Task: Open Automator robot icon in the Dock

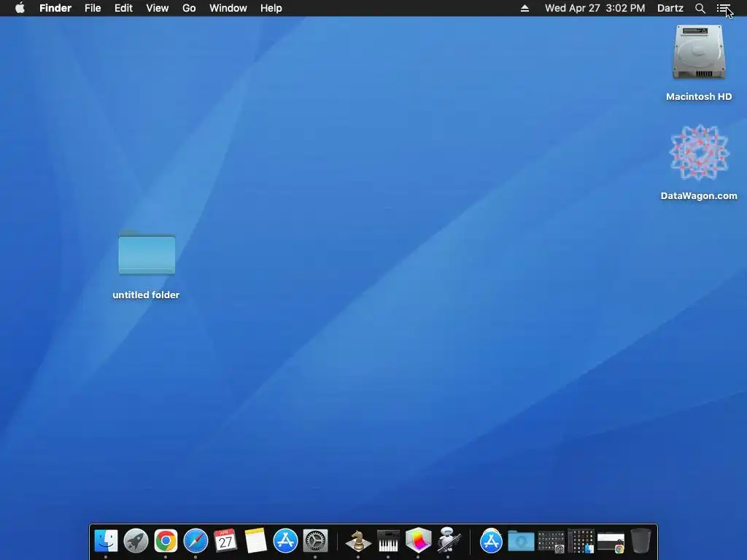Action: [449, 541]
